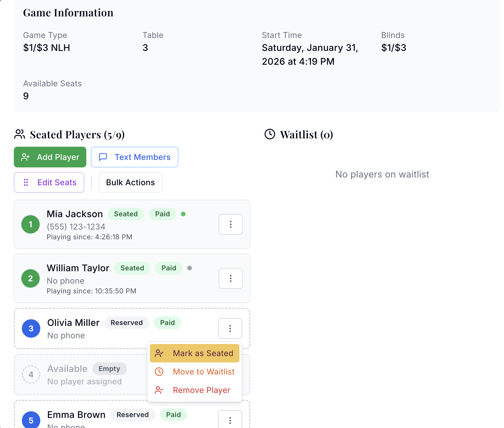Click Olivia Miller's seat number badge
Viewport: 504px width, 428px height.
(x=31, y=328)
